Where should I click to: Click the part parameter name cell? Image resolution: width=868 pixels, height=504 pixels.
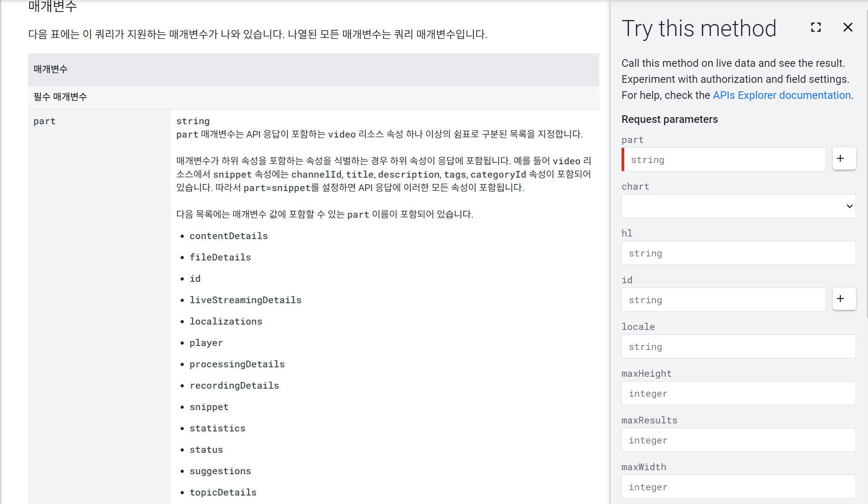pos(44,121)
